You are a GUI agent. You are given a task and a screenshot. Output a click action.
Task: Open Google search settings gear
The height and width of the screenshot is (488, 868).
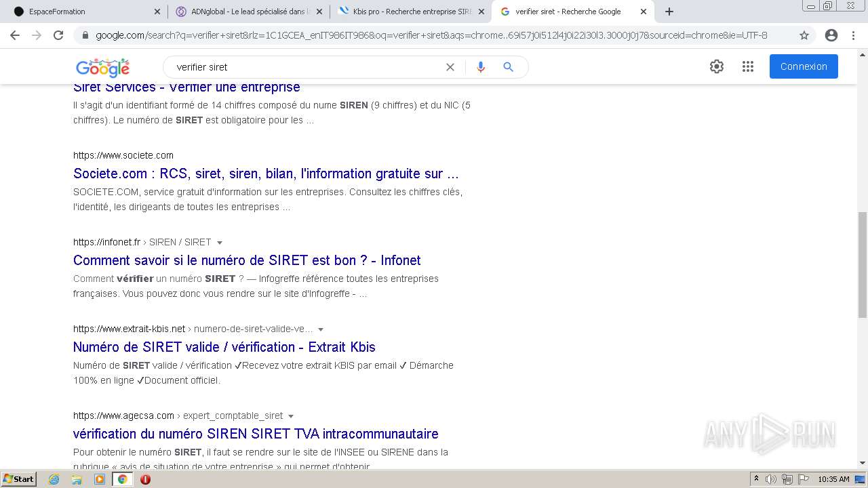(717, 66)
